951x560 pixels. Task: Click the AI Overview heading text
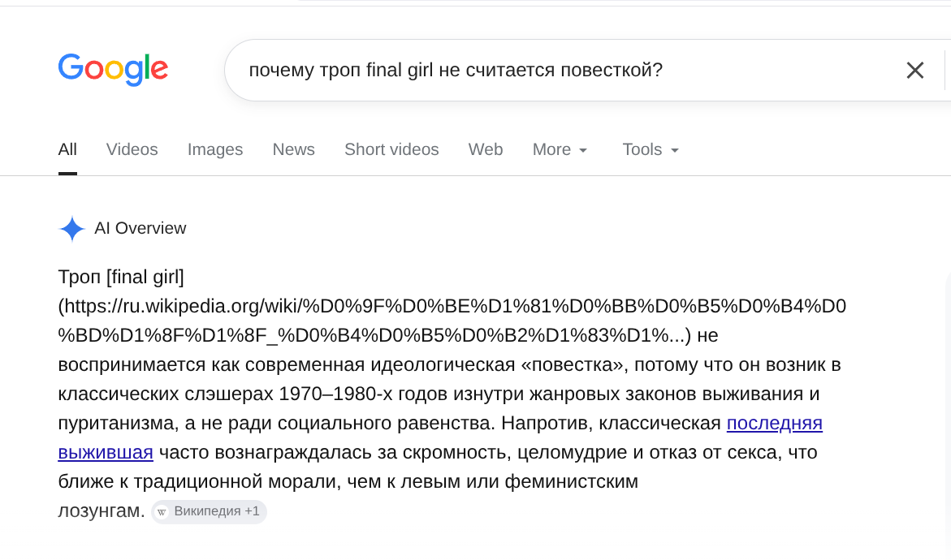pos(140,229)
